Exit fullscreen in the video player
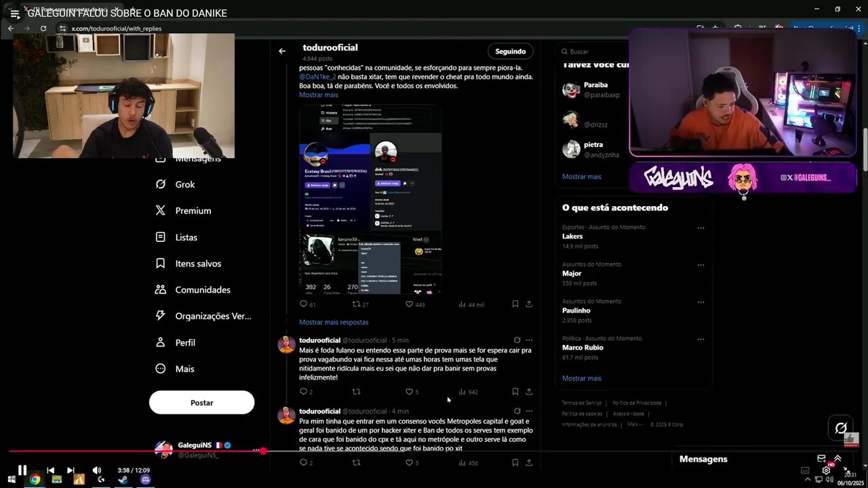Screen dimensions: 868x488 pos(846,470)
